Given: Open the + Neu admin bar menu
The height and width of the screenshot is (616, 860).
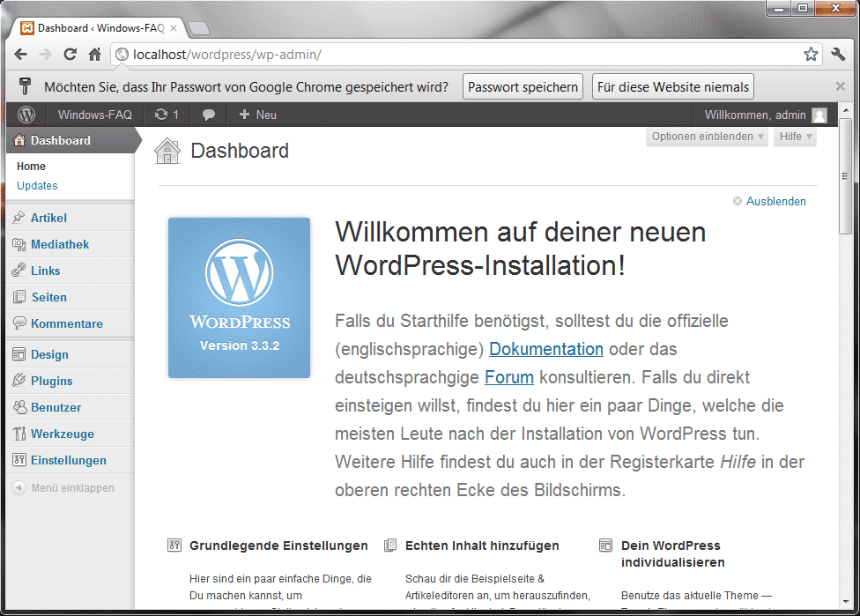Looking at the screenshot, I should 258,115.
